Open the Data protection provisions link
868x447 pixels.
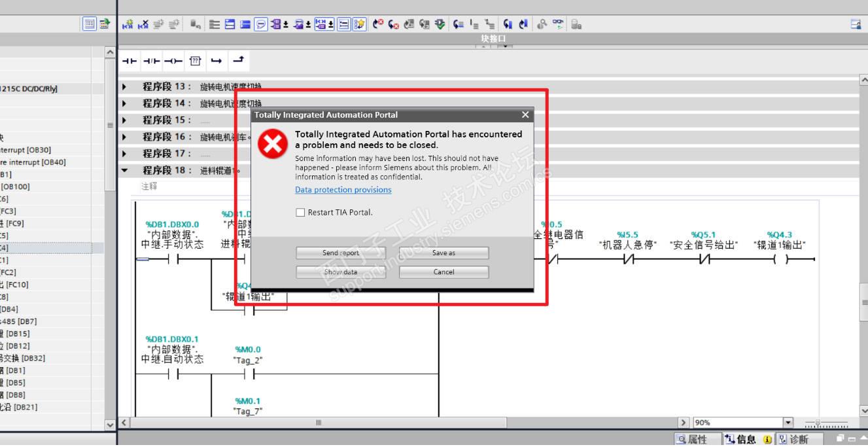click(x=343, y=190)
